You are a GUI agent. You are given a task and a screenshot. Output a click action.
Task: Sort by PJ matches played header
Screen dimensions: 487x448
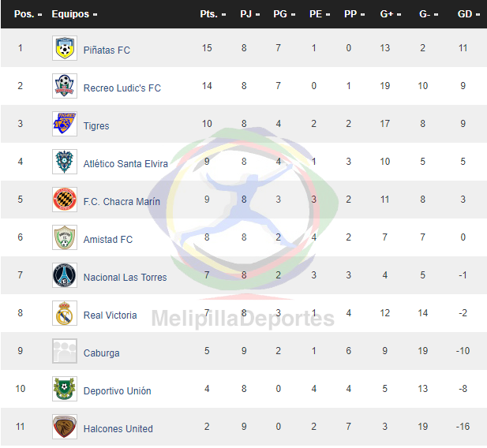click(249, 14)
